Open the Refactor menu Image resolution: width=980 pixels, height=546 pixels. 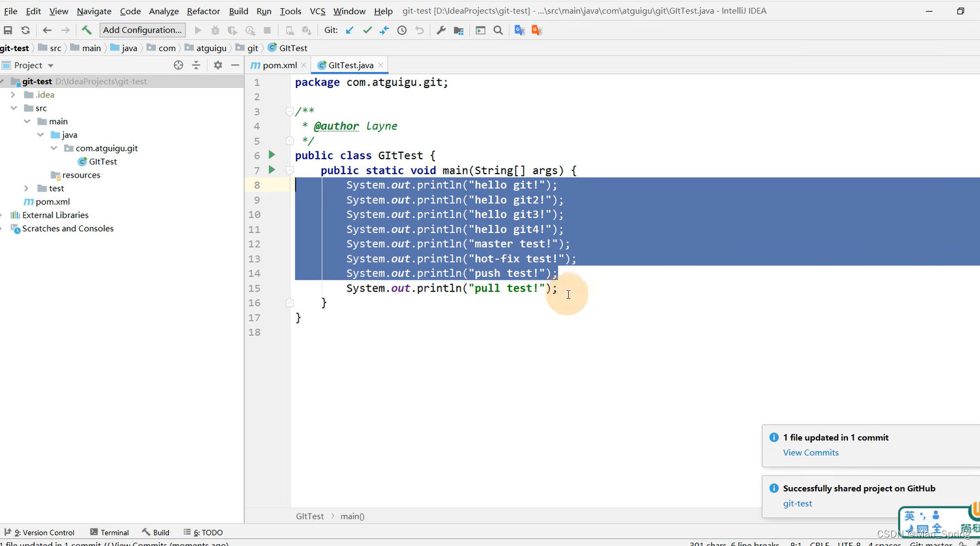pyautogui.click(x=203, y=11)
